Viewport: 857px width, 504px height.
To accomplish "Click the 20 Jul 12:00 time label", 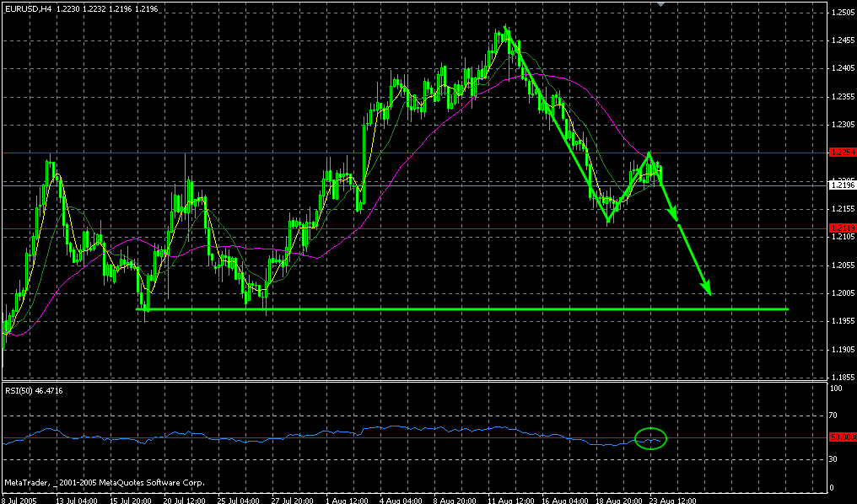I will [x=184, y=500].
